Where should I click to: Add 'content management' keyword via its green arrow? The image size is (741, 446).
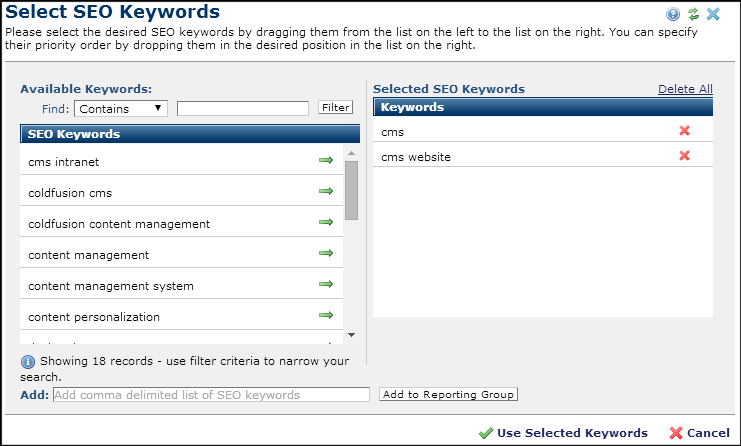click(x=325, y=254)
